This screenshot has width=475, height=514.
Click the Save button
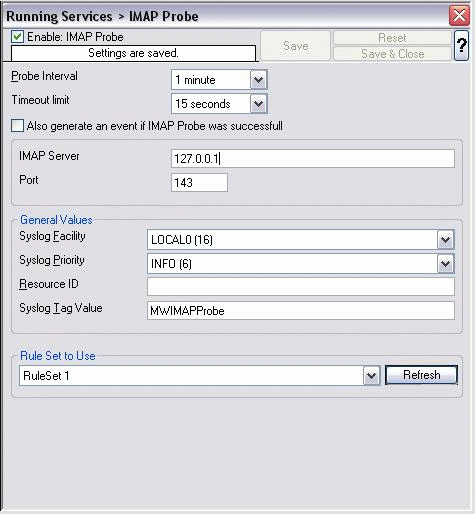point(295,46)
